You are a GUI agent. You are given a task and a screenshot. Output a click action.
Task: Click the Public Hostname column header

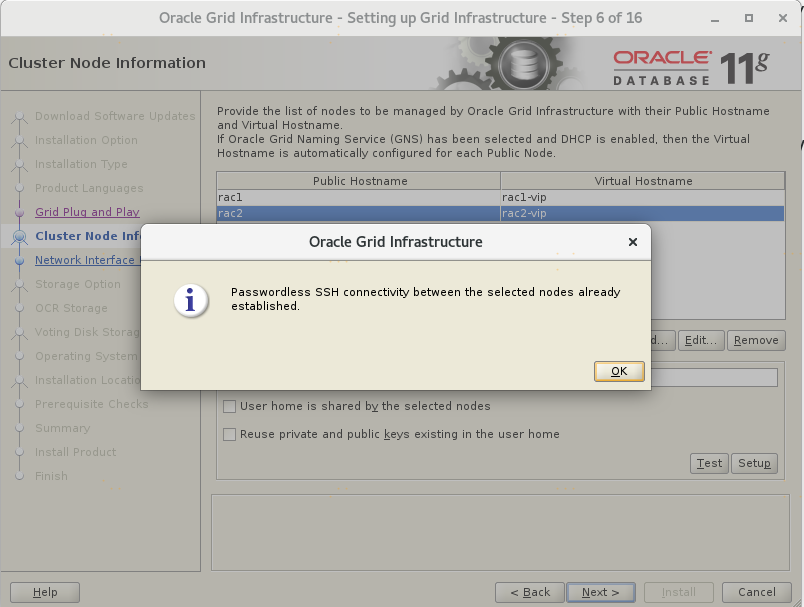pyautogui.click(x=359, y=181)
